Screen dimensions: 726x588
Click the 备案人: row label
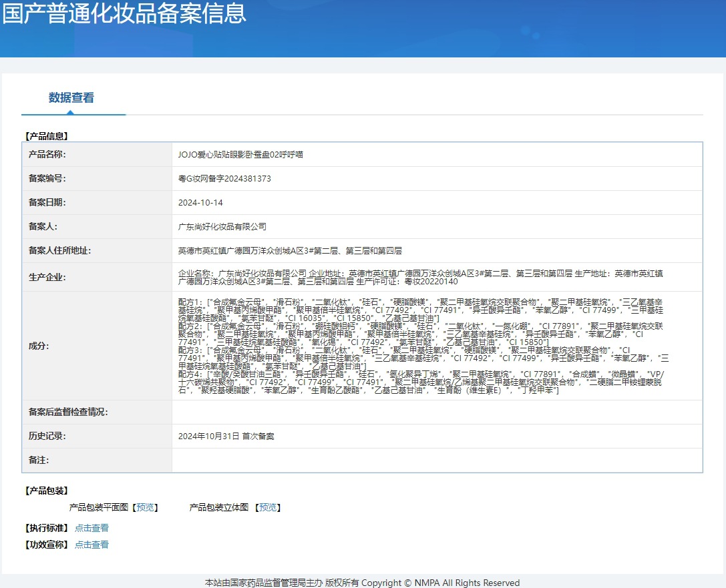pyautogui.click(x=43, y=227)
